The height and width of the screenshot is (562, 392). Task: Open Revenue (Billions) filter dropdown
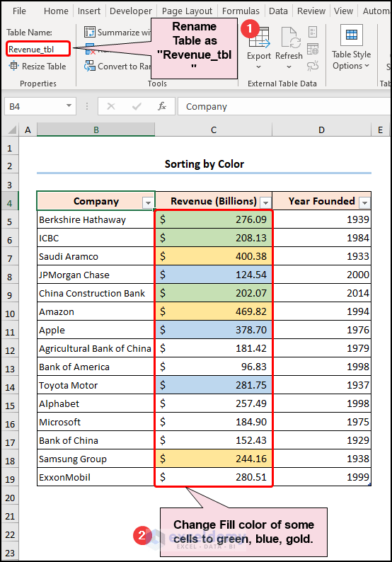[x=265, y=203]
